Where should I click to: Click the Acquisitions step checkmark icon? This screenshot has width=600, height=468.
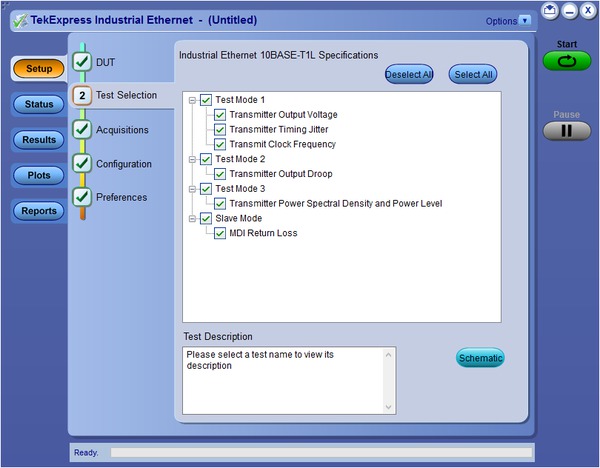click(x=82, y=130)
